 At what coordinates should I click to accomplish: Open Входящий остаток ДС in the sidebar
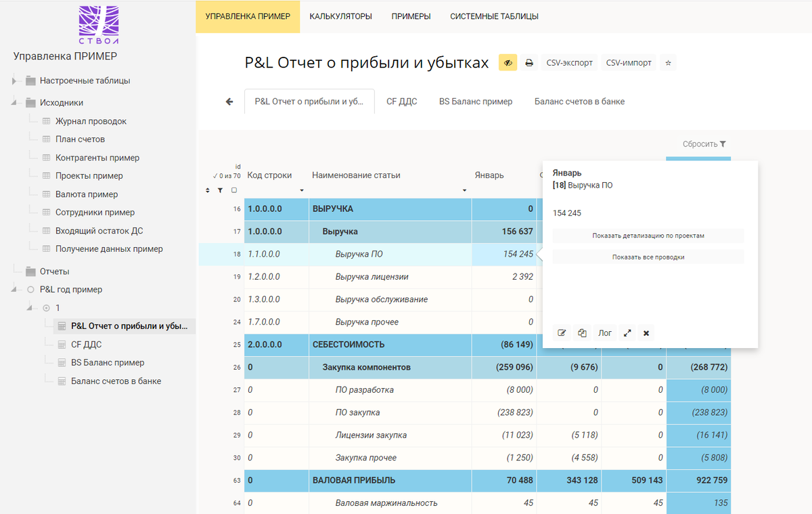99,231
